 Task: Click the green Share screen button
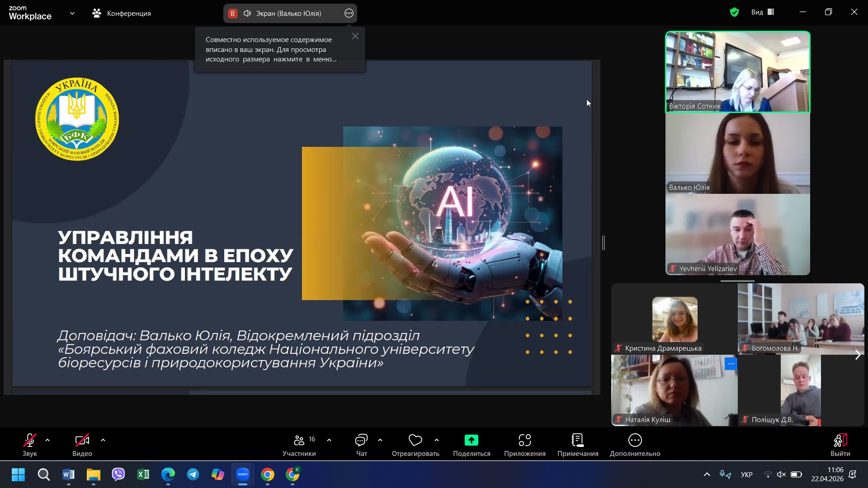[471, 441]
